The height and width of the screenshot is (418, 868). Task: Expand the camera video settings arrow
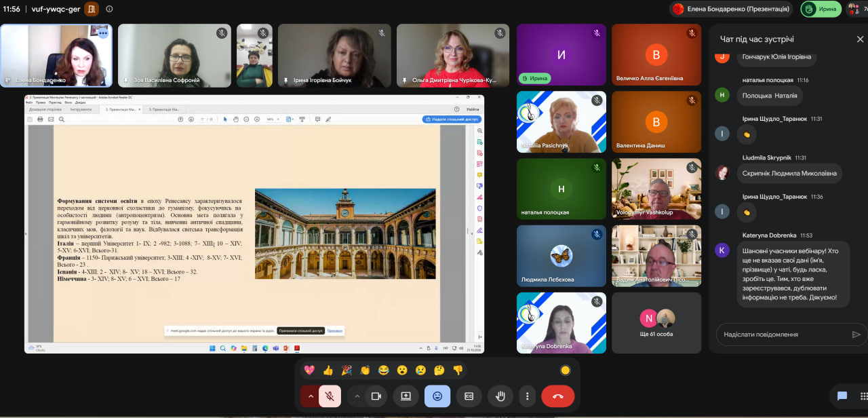click(x=357, y=396)
